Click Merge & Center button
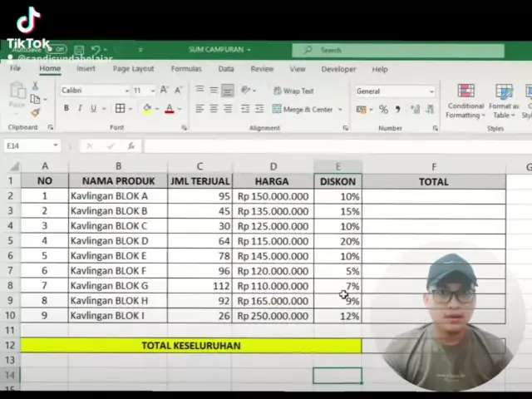 coord(307,109)
